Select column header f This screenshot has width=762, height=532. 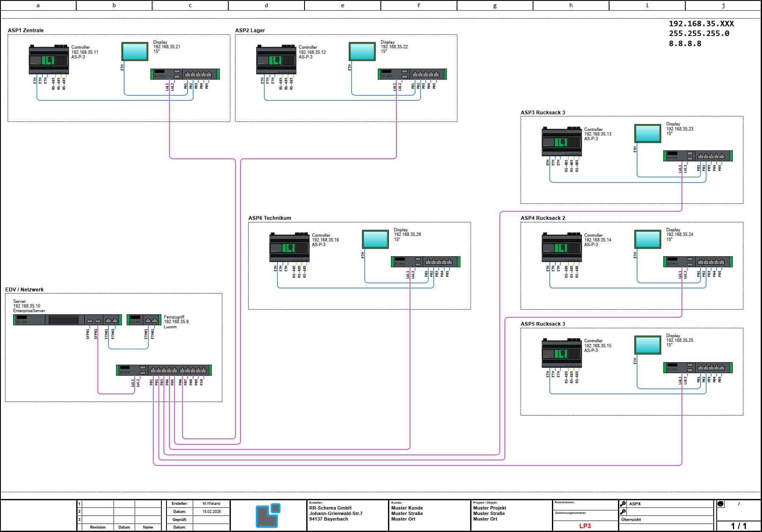point(419,6)
